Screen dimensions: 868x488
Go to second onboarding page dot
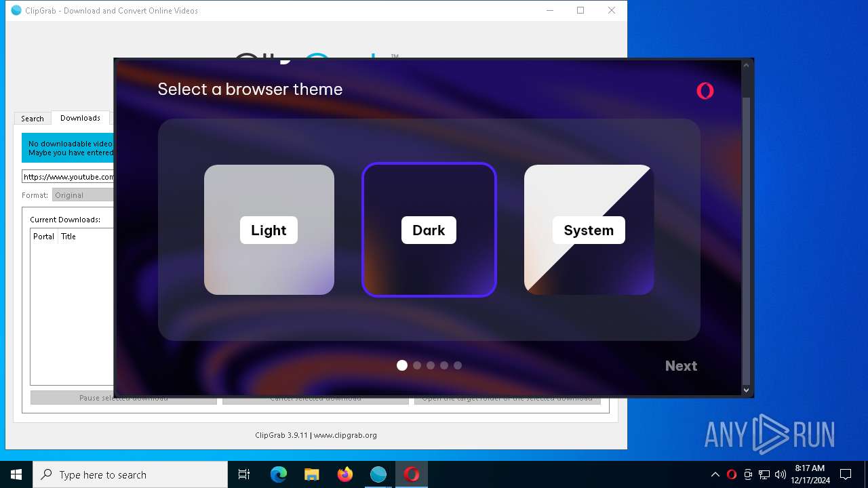coord(417,365)
